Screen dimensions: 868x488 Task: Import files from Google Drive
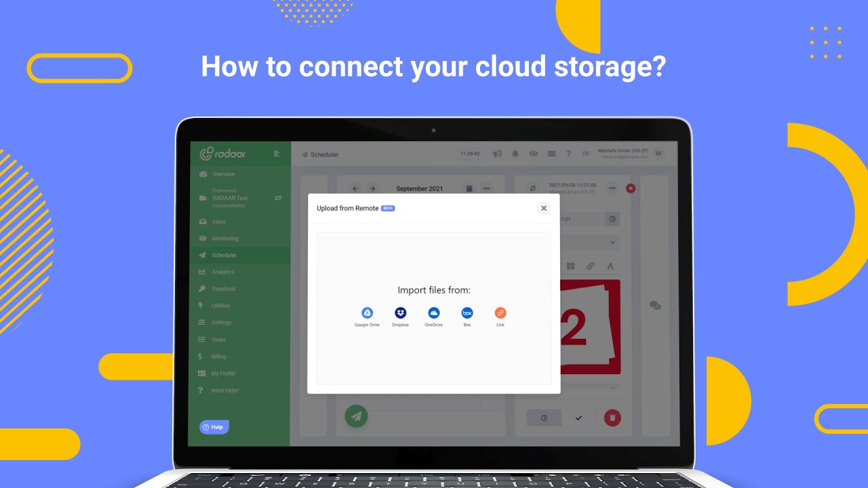tap(367, 317)
